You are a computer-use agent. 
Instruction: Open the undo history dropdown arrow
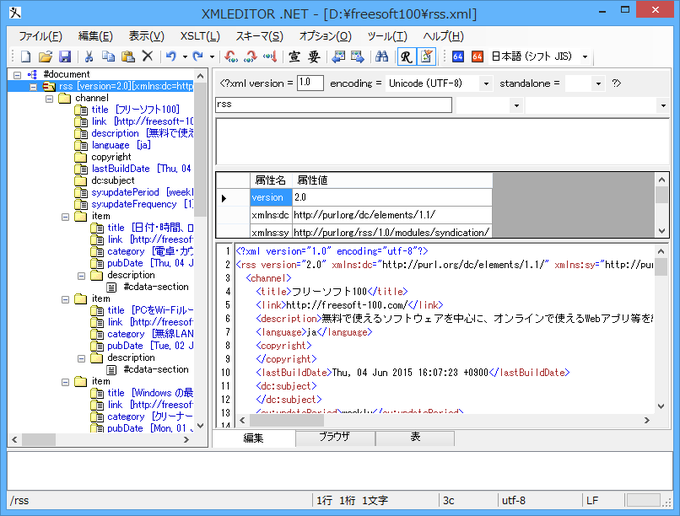[185, 57]
